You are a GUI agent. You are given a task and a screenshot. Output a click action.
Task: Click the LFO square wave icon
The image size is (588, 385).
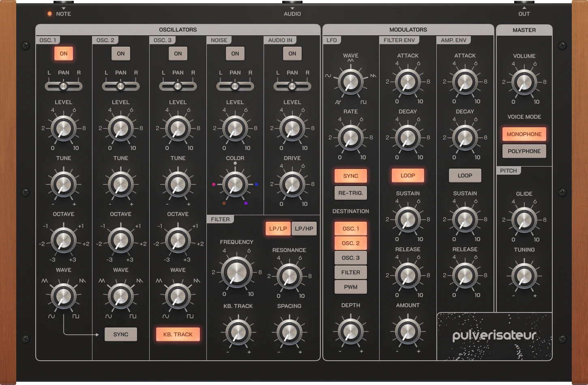click(363, 102)
